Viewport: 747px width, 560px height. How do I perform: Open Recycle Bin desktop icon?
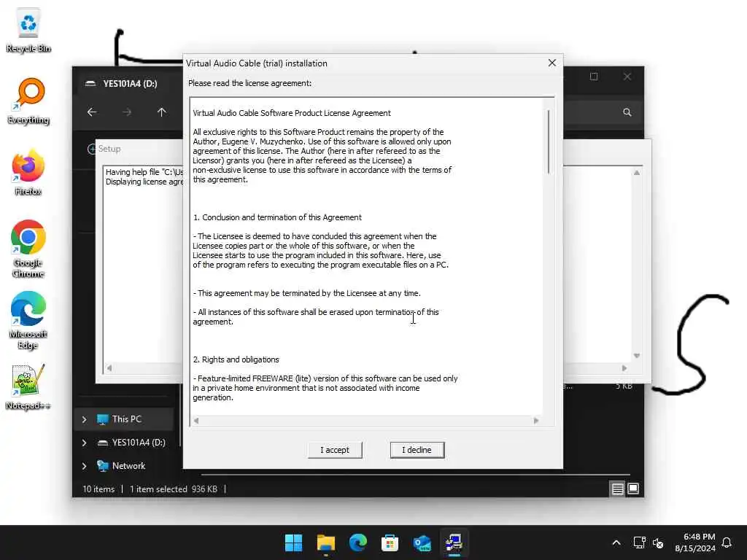[28, 30]
